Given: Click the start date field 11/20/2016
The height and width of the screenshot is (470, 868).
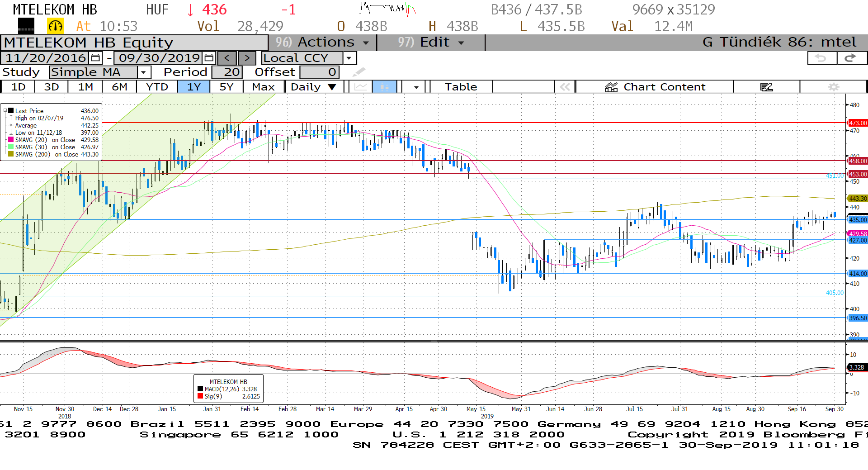Looking at the screenshot, I should (x=46, y=58).
